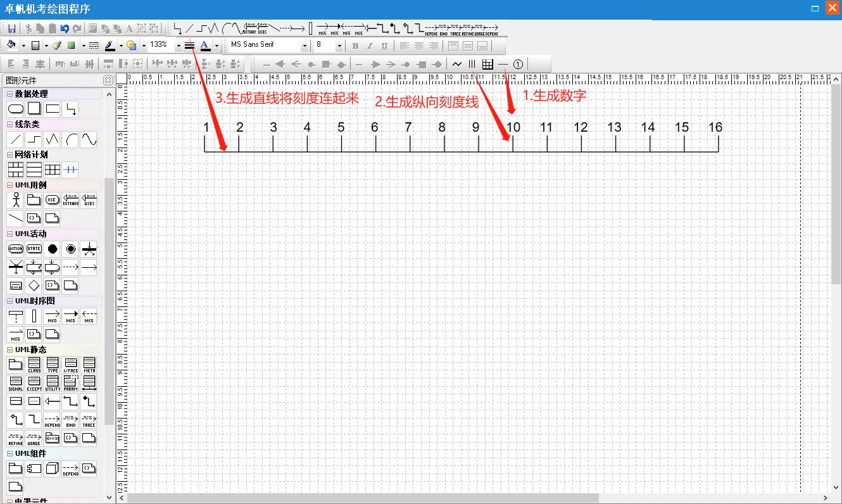Click the paint bucket fill tool
This screenshot has height=504, width=842.
11,46
